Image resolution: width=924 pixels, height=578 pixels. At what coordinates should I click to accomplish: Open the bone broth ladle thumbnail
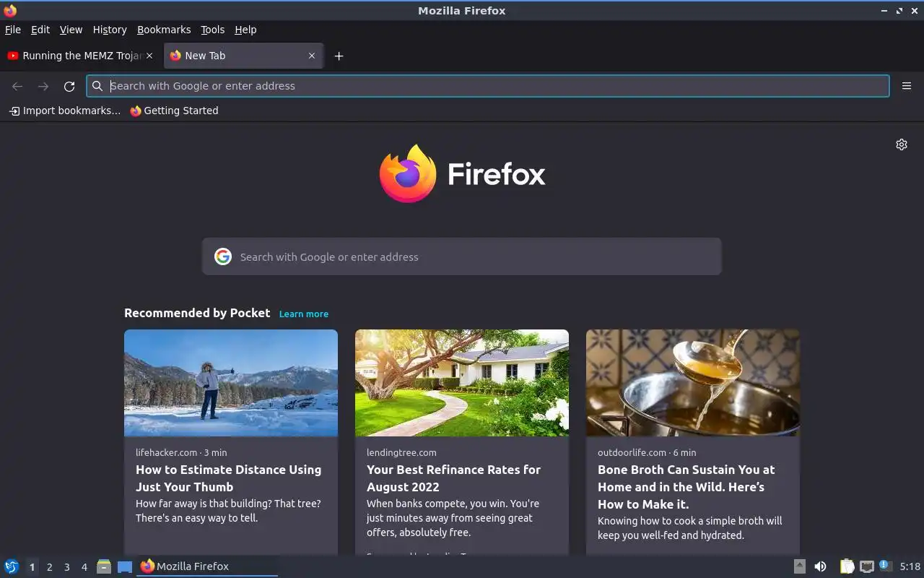point(693,383)
